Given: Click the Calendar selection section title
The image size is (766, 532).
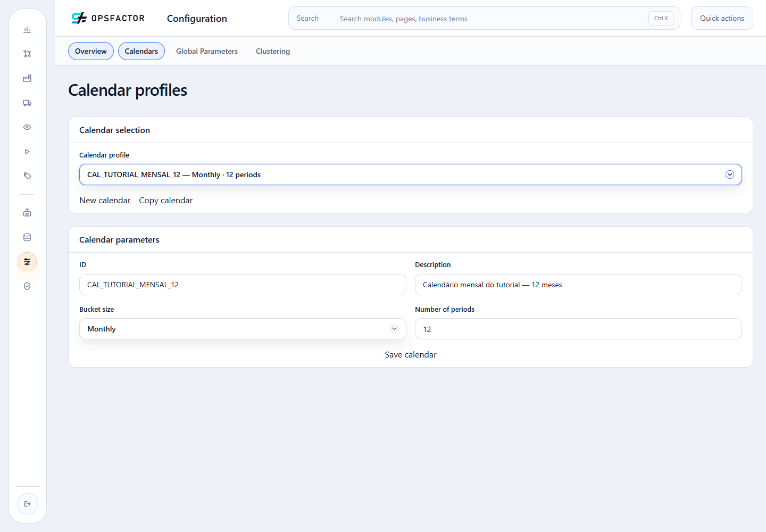Looking at the screenshot, I should click(114, 130).
